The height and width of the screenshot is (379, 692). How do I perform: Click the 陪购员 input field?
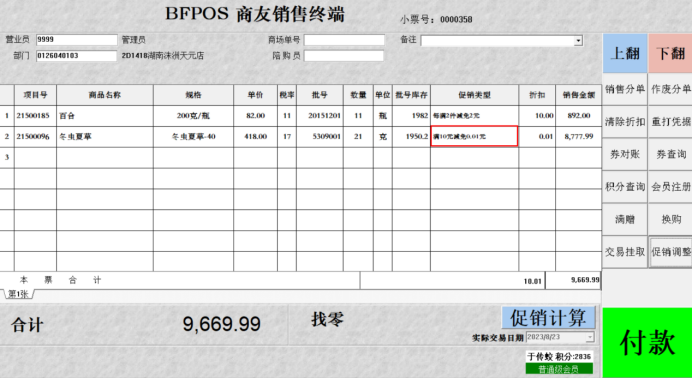344,56
